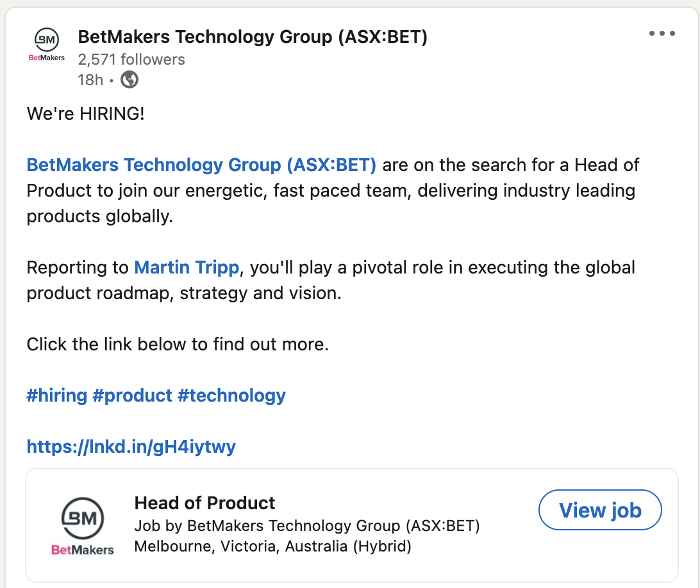This screenshot has width=700, height=588.
Task: Click the blue BetMakers mention in post text
Action: click(201, 165)
